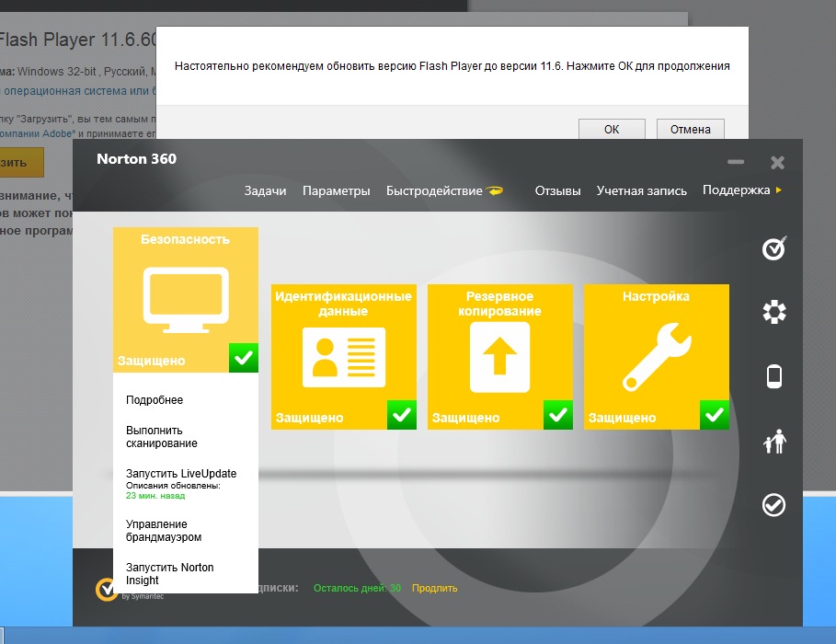Screen dimensions: 836x644
Task: Click OK in the Flash Player dialog
Action: (x=613, y=129)
